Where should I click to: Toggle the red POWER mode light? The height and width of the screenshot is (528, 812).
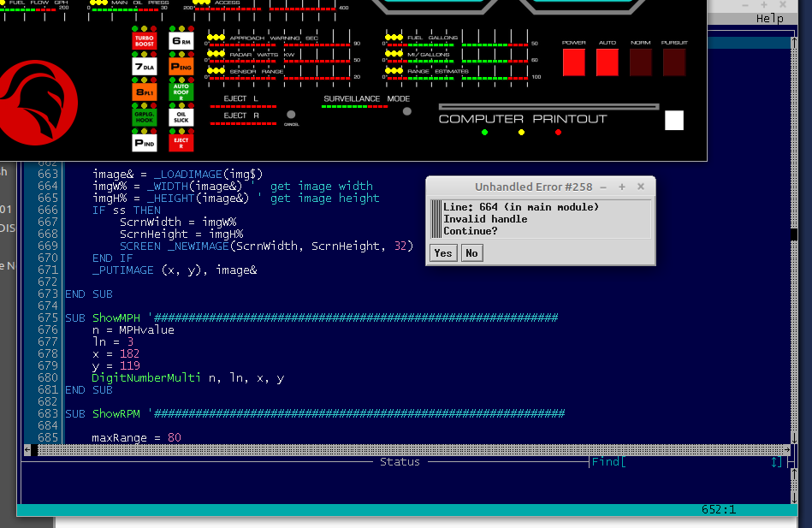tap(573, 62)
